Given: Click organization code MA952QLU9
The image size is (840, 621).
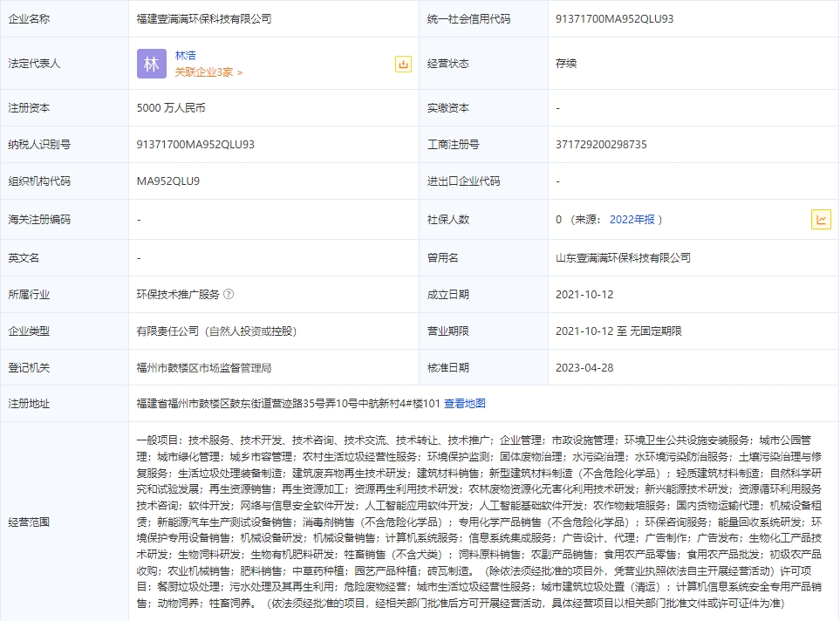Looking at the screenshot, I should [168, 181].
